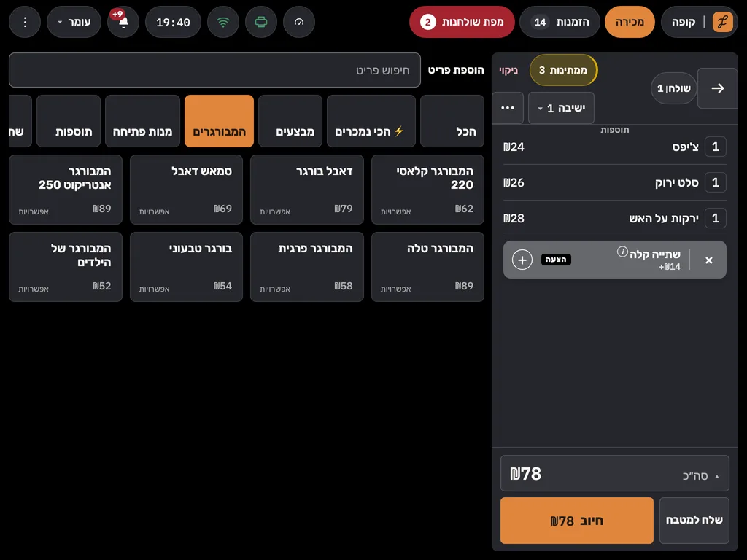Screen dimensions: 747x560
Task: Add המבורגר טלה to order
Action: click(427, 267)
